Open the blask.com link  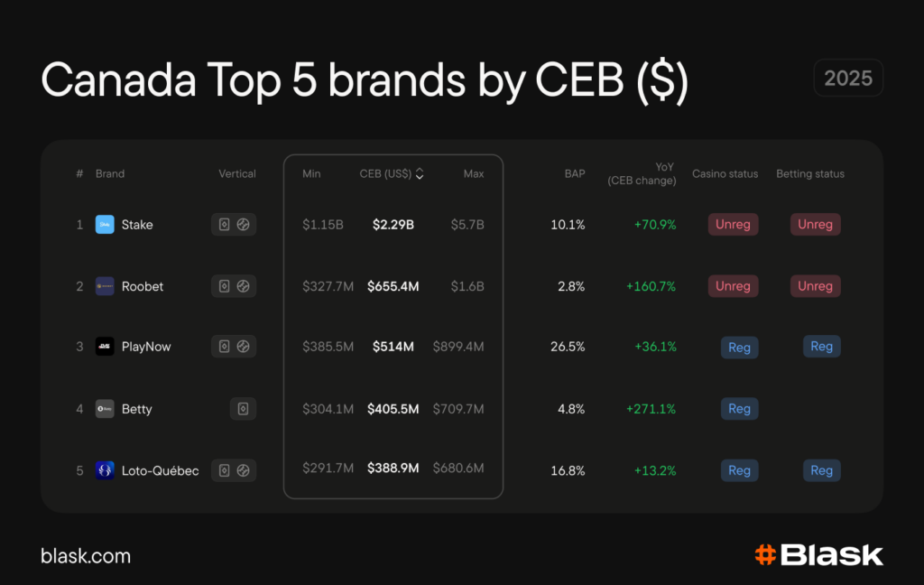(86, 556)
